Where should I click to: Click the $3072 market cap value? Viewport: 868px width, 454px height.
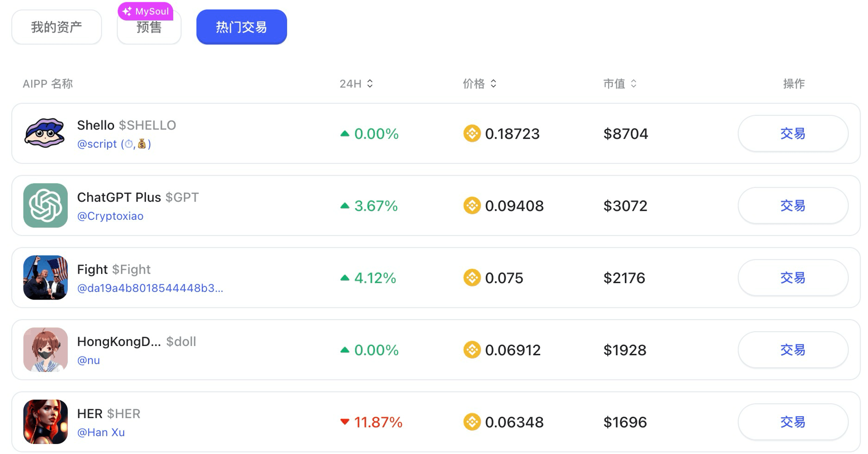pyautogui.click(x=625, y=206)
